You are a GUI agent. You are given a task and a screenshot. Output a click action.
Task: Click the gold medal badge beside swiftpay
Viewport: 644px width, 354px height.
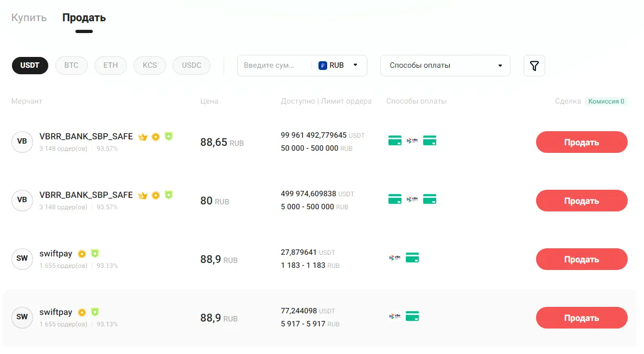82,253
